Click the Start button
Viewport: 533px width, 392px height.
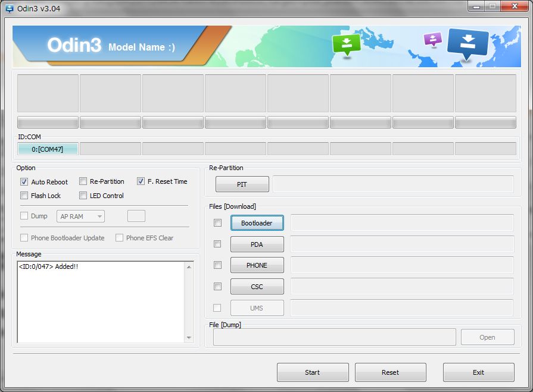pos(313,372)
